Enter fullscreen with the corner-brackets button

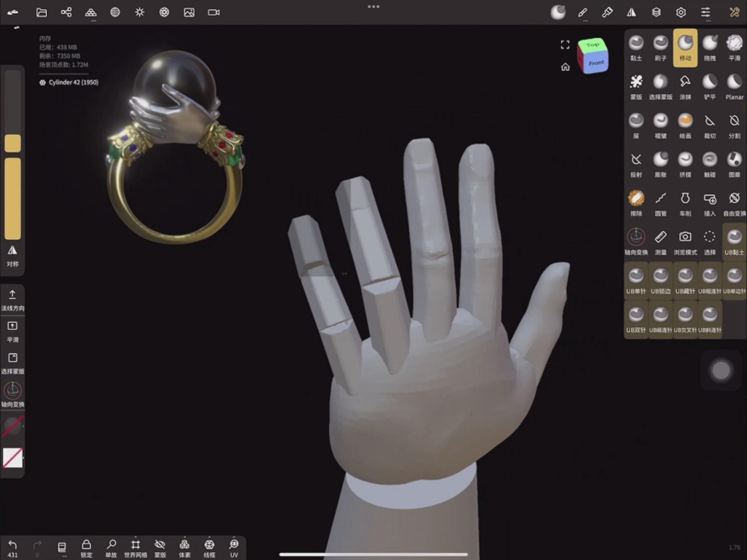click(565, 44)
